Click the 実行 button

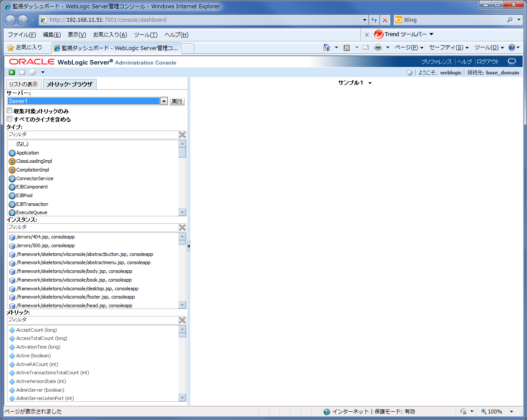177,101
